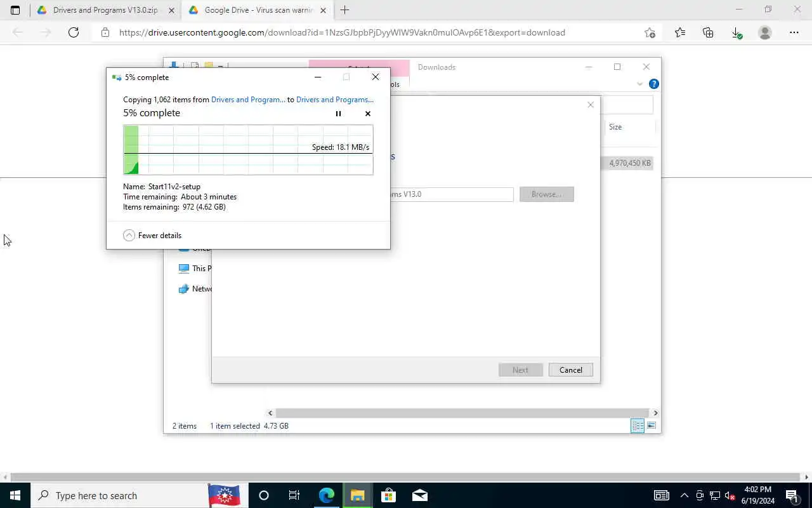812x508 pixels.
Task: Close the Google Drive virus scan tab
Action: click(x=323, y=10)
